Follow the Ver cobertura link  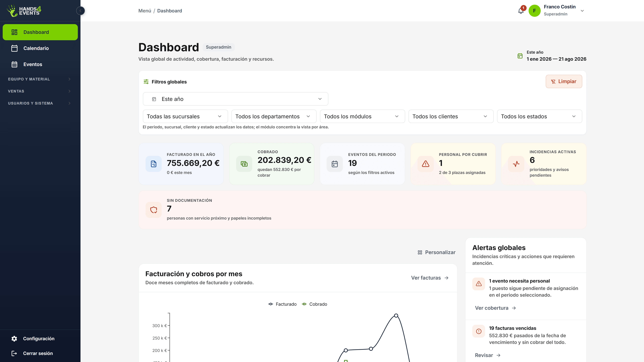(496, 308)
